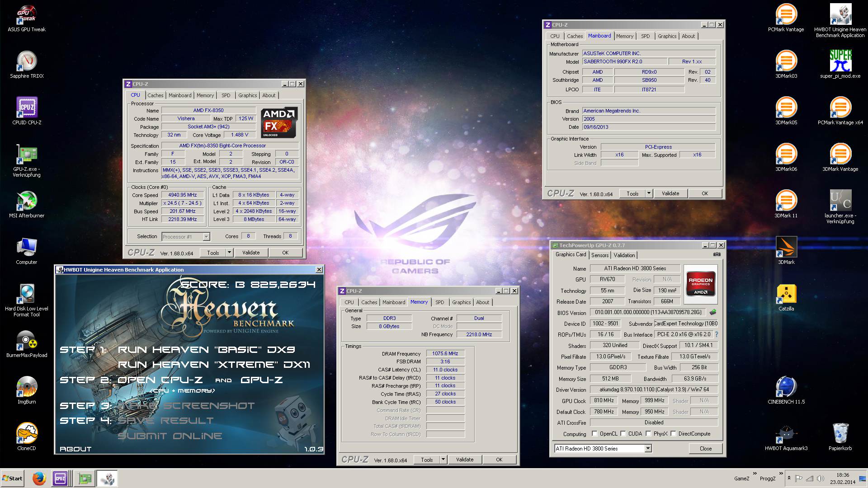Launch 3DMark05 desktop icon

[x=786, y=111]
